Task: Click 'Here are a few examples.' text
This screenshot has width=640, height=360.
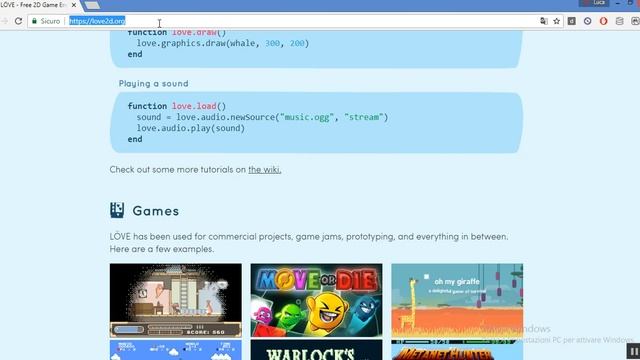Action: (162, 249)
